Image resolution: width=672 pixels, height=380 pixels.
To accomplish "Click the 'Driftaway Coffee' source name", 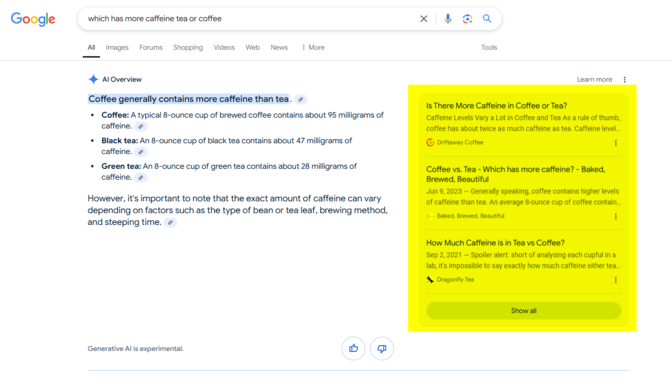I will point(460,143).
